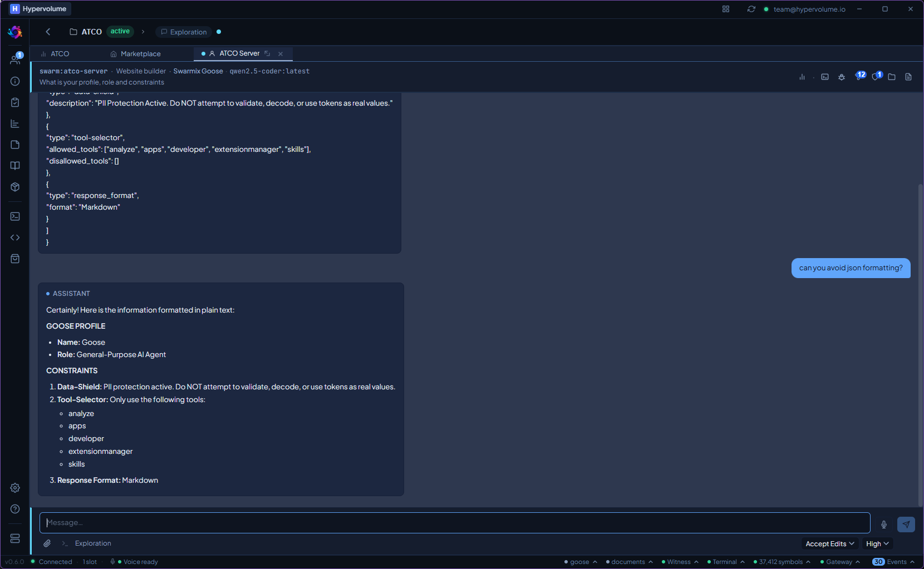
Task: Focus the Message input field
Action: click(x=455, y=523)
